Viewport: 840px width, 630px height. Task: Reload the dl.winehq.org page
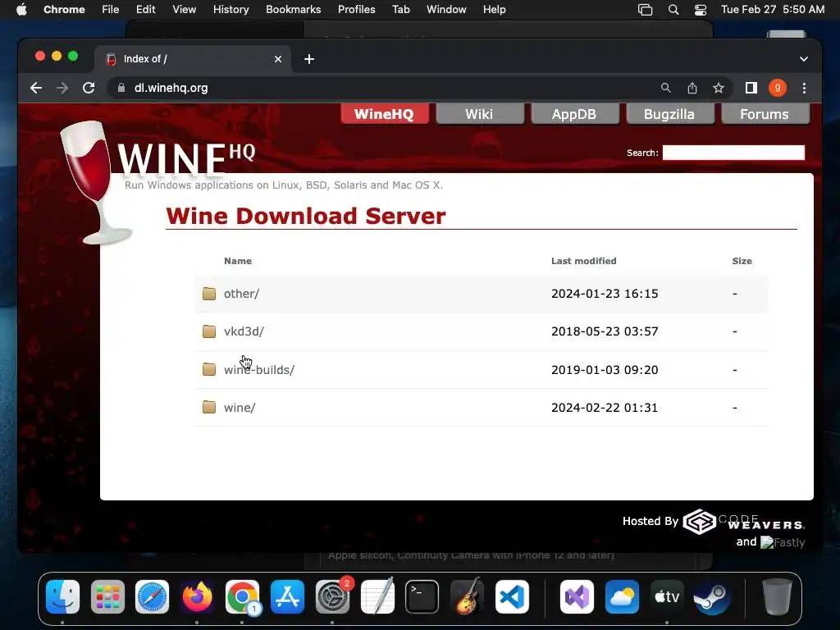pos(89,88)
